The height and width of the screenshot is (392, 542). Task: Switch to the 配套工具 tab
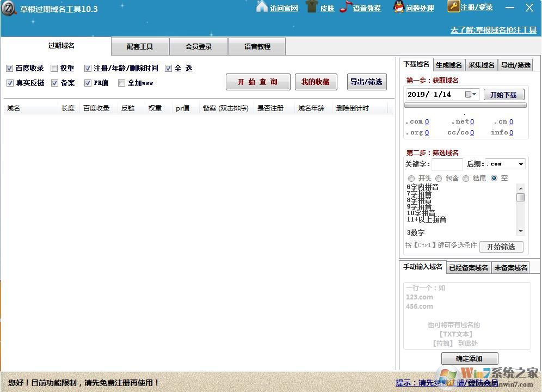click(x=140, y=47)
